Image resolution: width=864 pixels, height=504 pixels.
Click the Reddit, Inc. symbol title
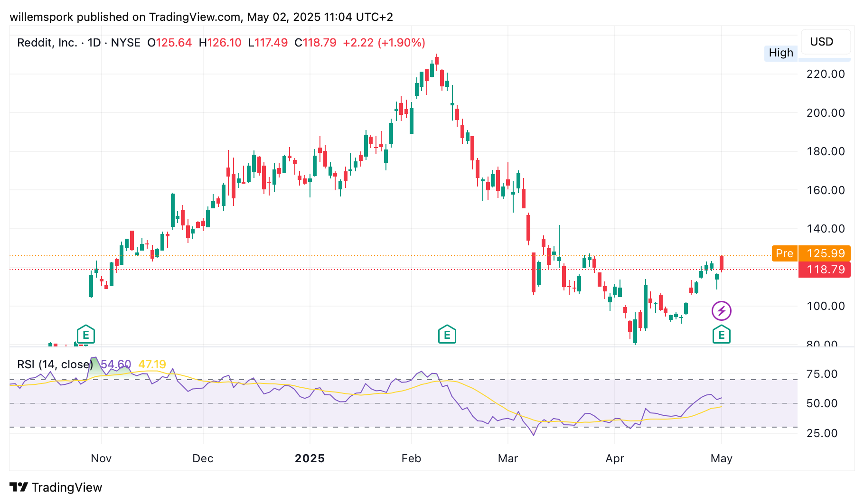[47, 43]
